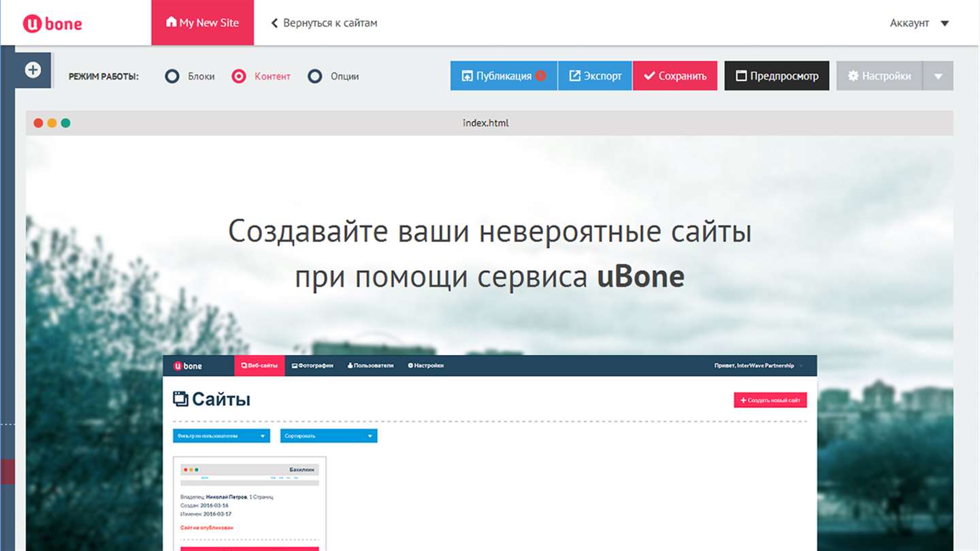Open the Сортировать dropdown
Image resolution: width=980 pixels, height=551 pixels.
click(x=329, y=435)
